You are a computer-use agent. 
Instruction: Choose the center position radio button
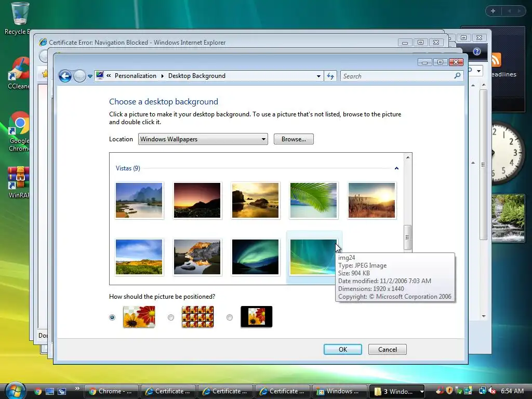(x=230, y=317)
